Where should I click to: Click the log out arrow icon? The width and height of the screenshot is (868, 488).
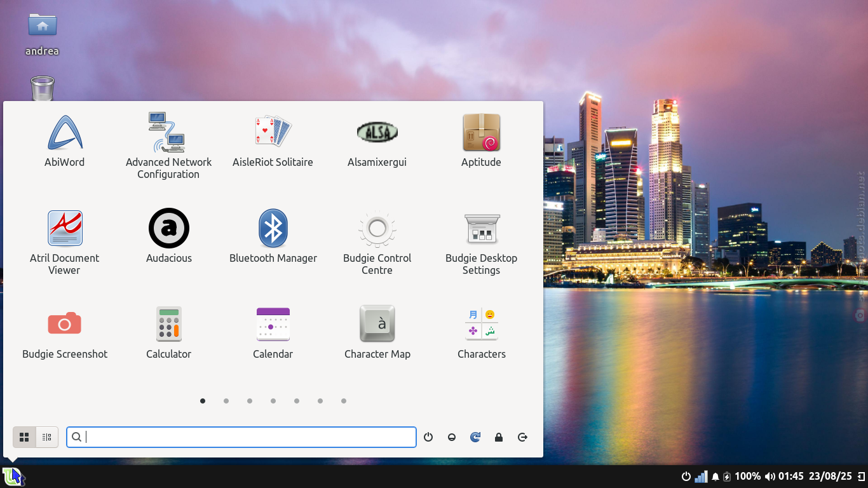[x=522, y=437]
